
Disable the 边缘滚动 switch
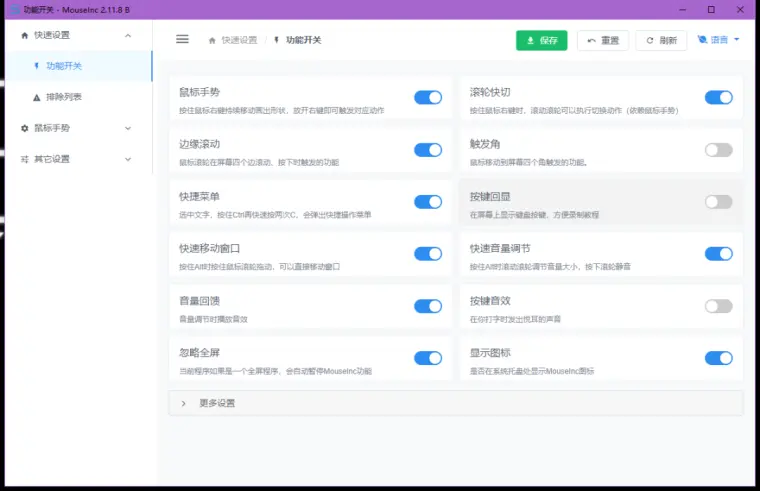pos(428,150)
